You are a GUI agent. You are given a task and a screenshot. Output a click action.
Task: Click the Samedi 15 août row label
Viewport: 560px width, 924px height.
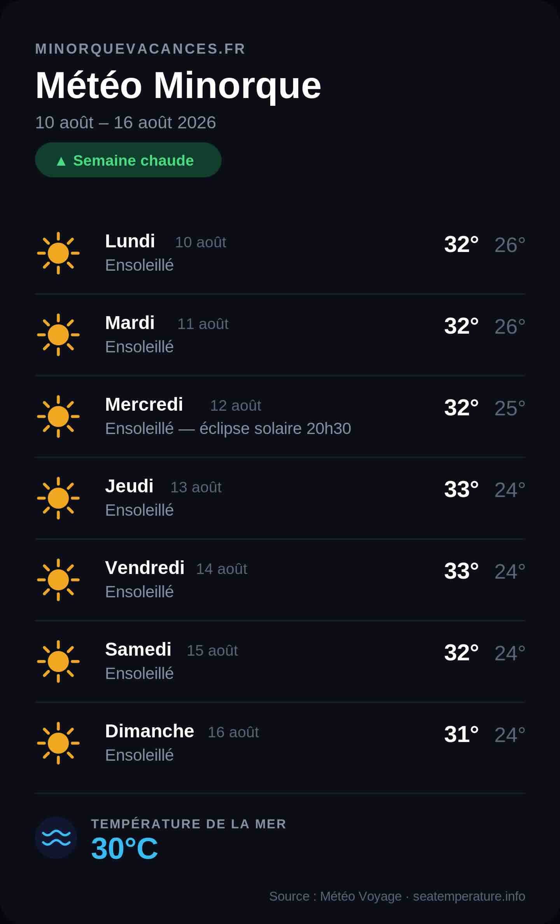click(171, 650)
